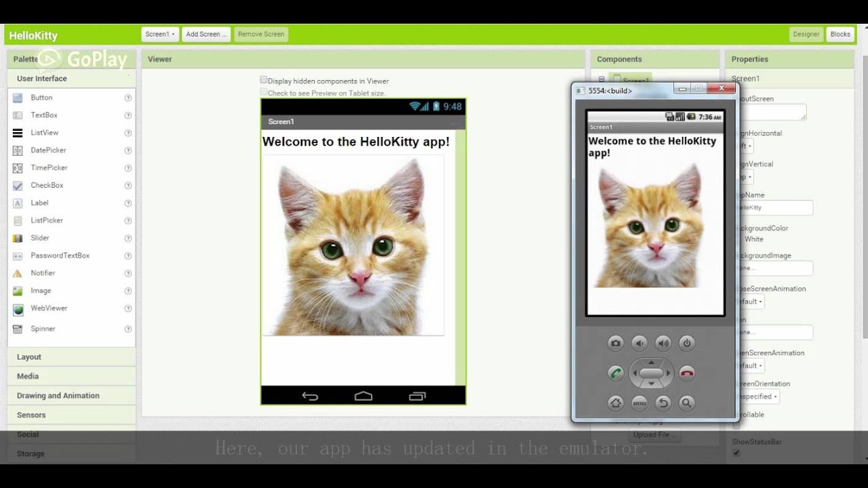The image size is (868, 488).
Task: Select the CheckBox component icon
Action: 18,186
